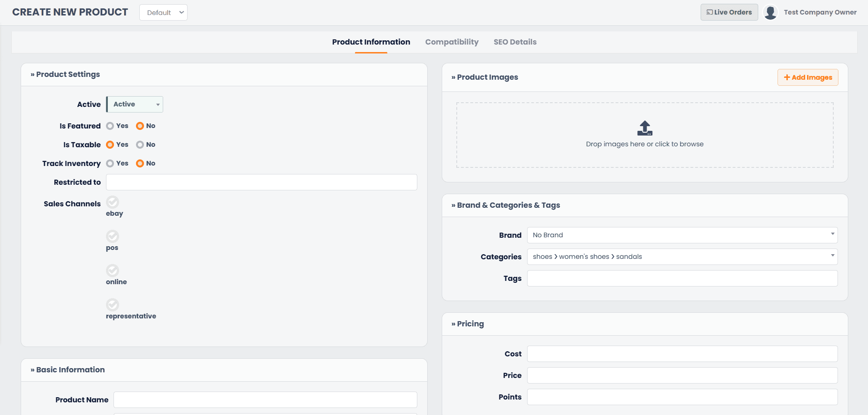Click the Product Name input field
Screen dimensions: 868x415
click(265, 400)
